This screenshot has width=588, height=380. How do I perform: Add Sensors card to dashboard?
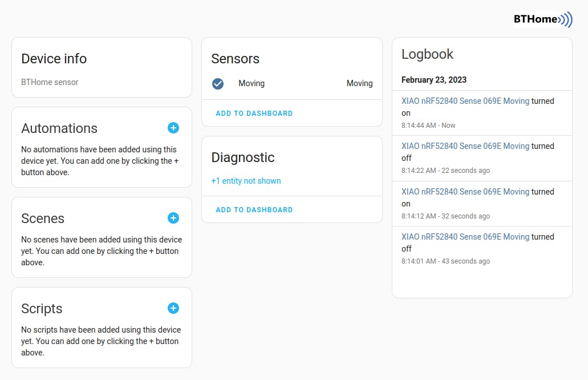click(254, 114)
